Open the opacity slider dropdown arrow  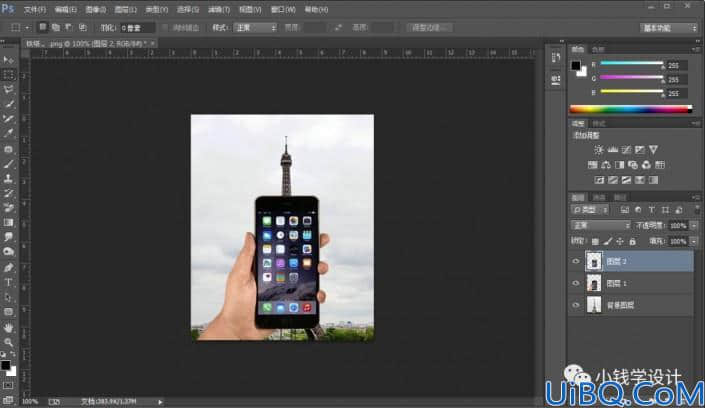(x=694, y=225)
